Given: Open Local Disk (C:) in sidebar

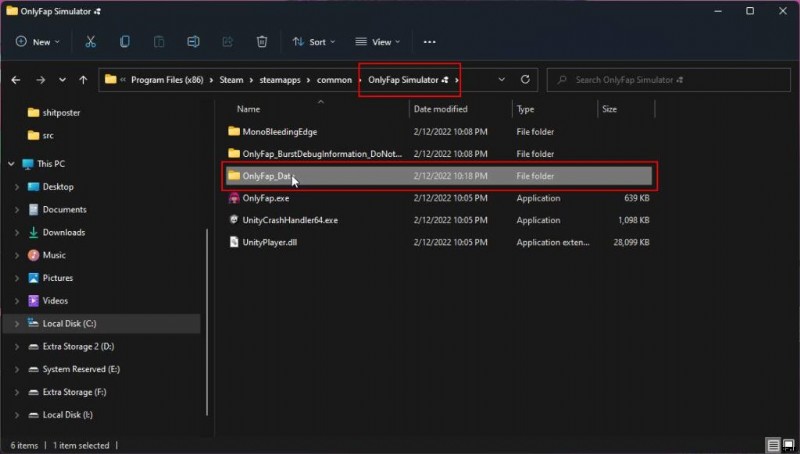Looking at the screenshot, I should point(69,323).
